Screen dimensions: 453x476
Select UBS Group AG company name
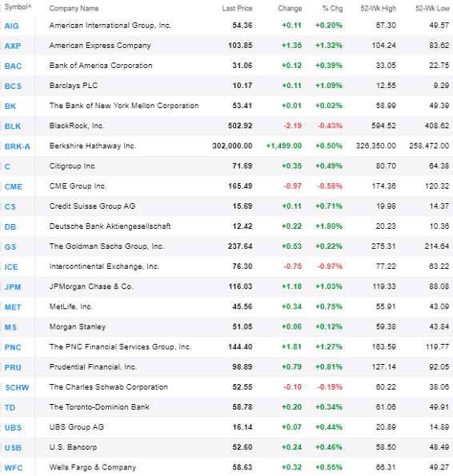pos(77,426)
